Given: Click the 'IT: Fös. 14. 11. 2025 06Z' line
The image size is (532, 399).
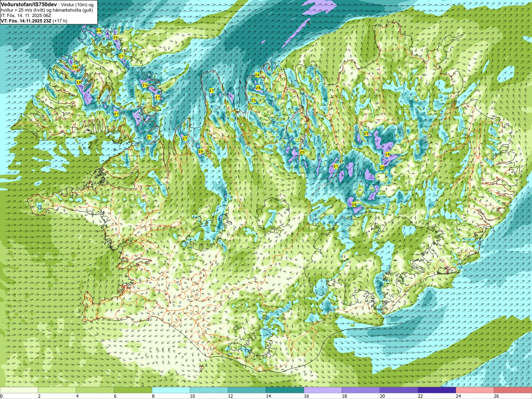Looking at the screenshot, I should (x=26, y=15).
